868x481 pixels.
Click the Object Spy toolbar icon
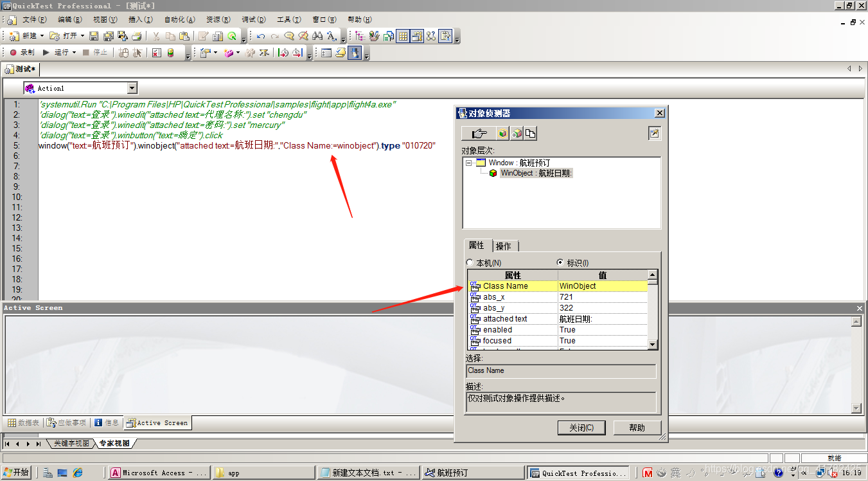coord(355,53)
